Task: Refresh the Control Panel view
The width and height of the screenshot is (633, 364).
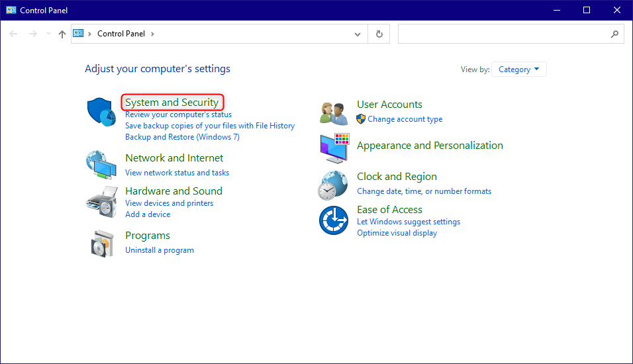Action: click(x=379, y=34)
